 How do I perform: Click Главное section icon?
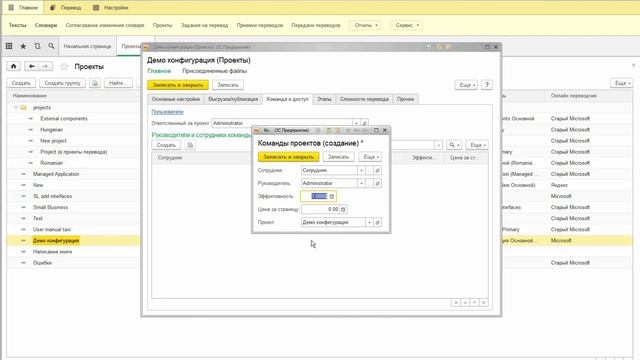(x=11, y=7)
